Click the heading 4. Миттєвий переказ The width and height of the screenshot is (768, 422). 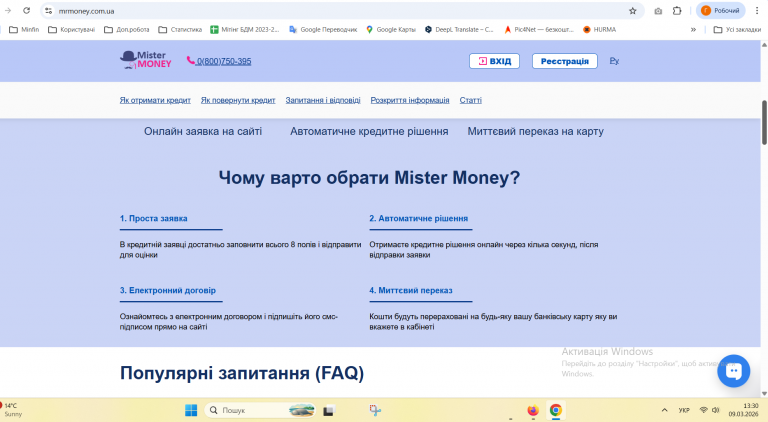(411, 290)
